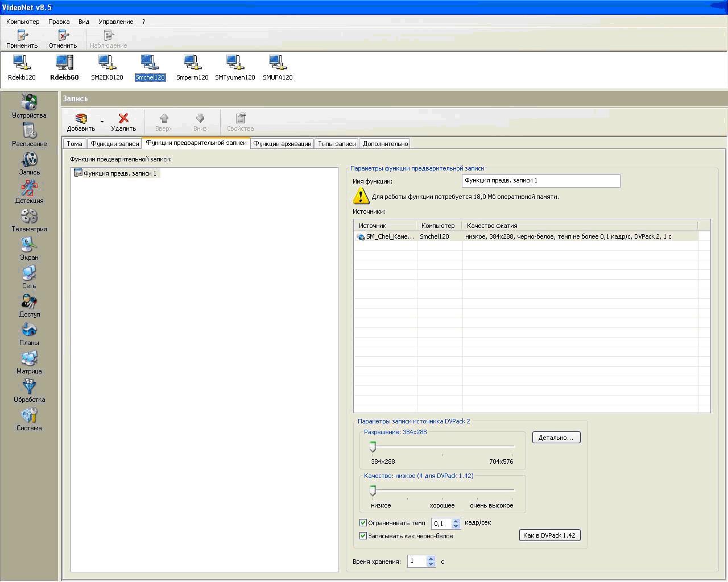The height and width of the screenshot is (582, 728).
Task: Switch to the Функции архивации tab
Action: coord(283,144)
